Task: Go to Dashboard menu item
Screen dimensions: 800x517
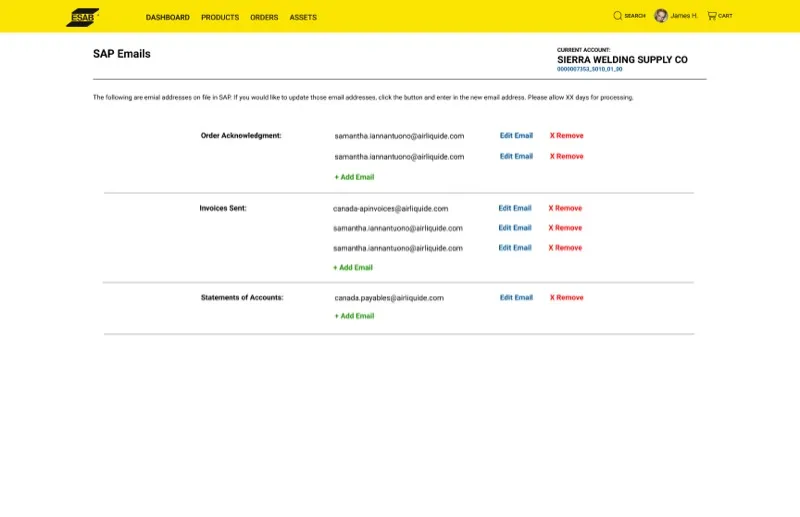Action: 167,17
